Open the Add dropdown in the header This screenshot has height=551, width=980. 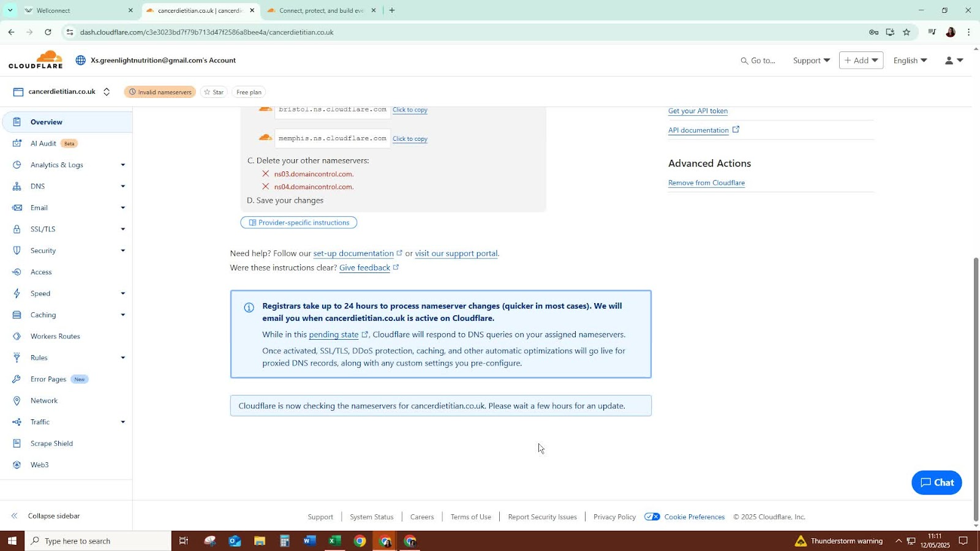tap(861, 60)
